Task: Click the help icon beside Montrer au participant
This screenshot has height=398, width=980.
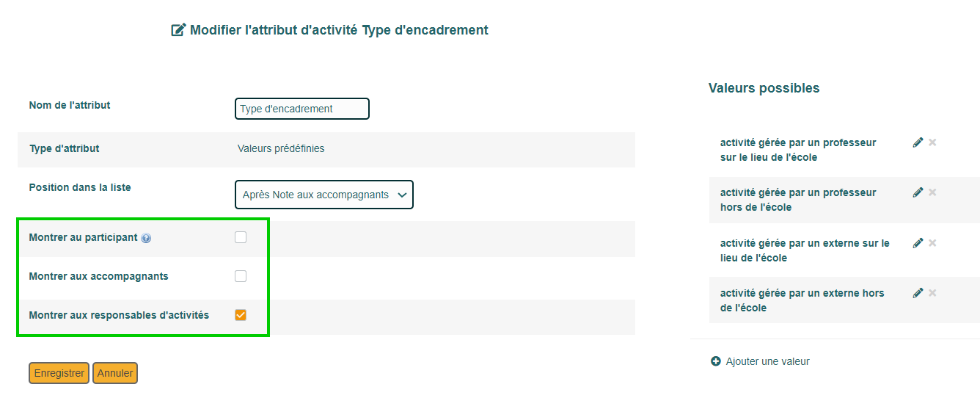Action: (x=146, y=238)
